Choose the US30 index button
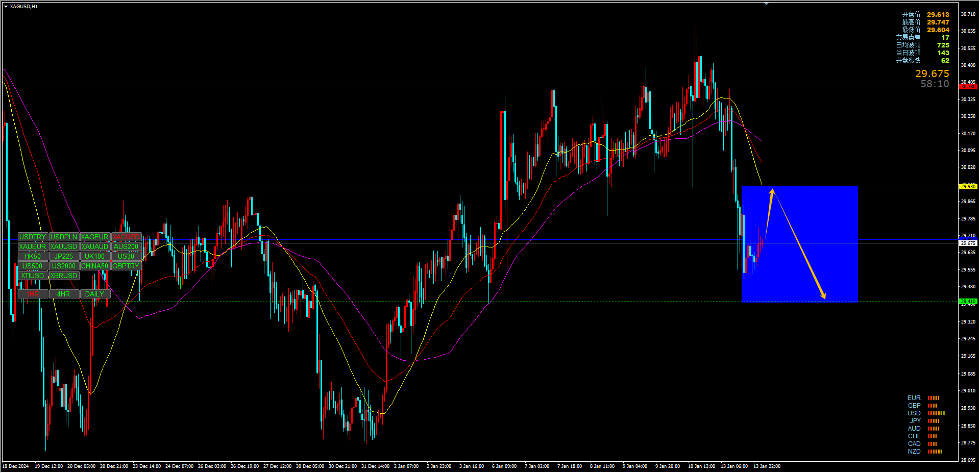 126,257
